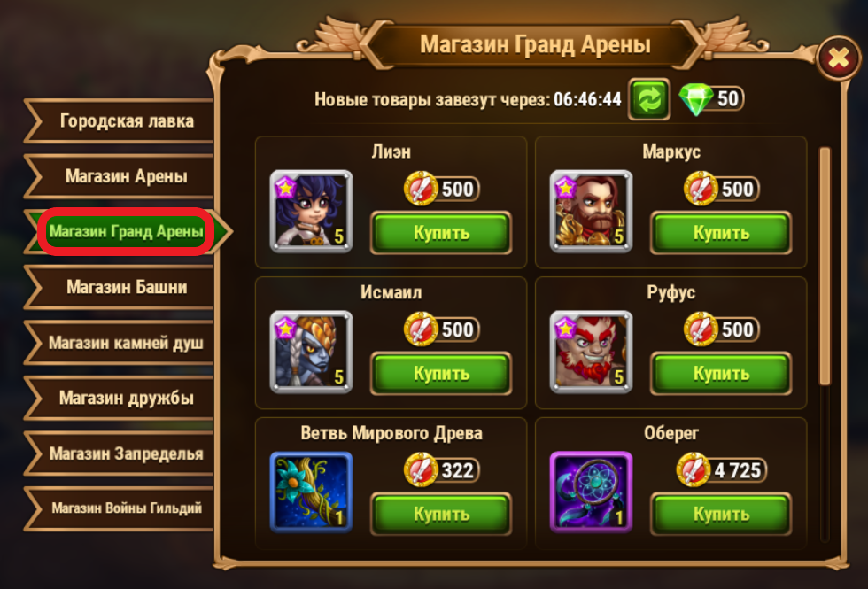Click grand arena coin icon for Лиэн
This screenshot has width=868, height=589.
[421, 189]
